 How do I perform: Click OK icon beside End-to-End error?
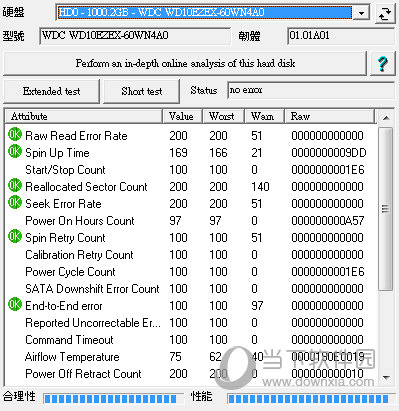(15, 304)
